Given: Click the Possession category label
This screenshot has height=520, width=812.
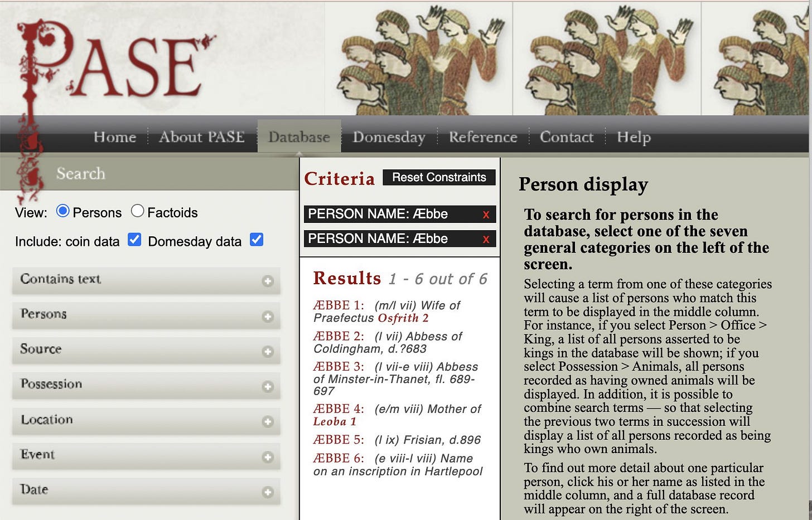Looking at the screenshot, I should coord(51,384).
